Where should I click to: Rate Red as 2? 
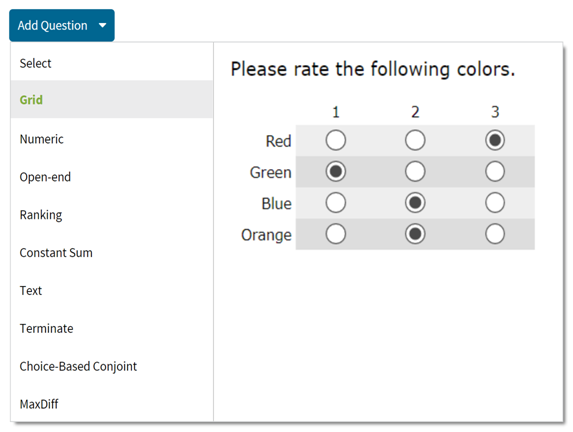(x=415, y=140)
